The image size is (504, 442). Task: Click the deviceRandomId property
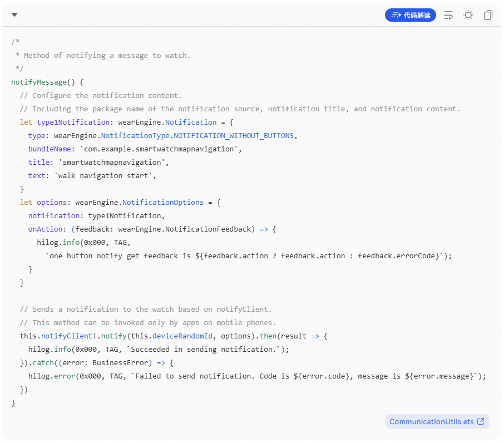coord(182,336)
